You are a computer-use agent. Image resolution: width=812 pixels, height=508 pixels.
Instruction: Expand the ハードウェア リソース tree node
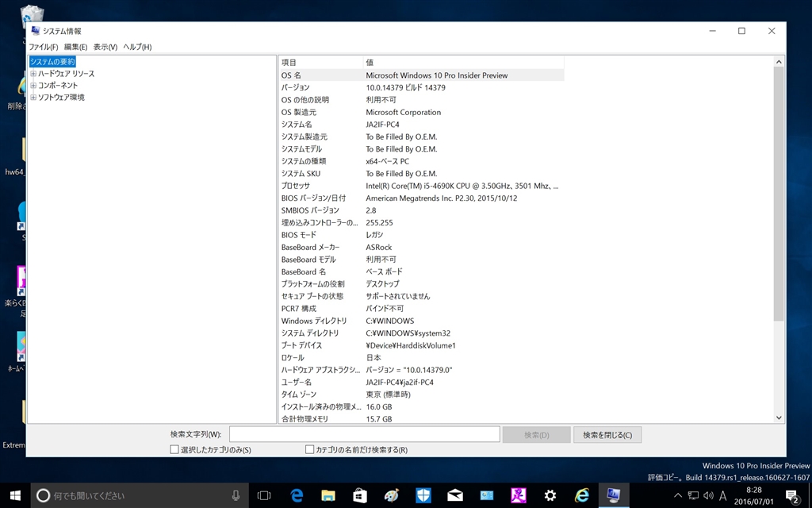click(x=33, y=74)
